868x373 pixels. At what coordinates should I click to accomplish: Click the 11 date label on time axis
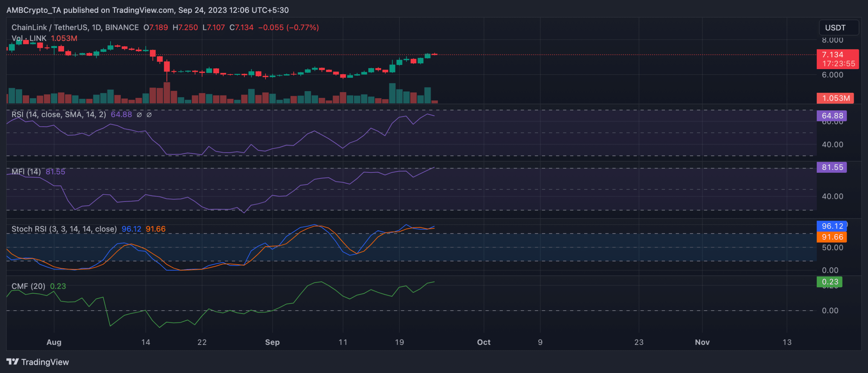(x=343, y=342)
